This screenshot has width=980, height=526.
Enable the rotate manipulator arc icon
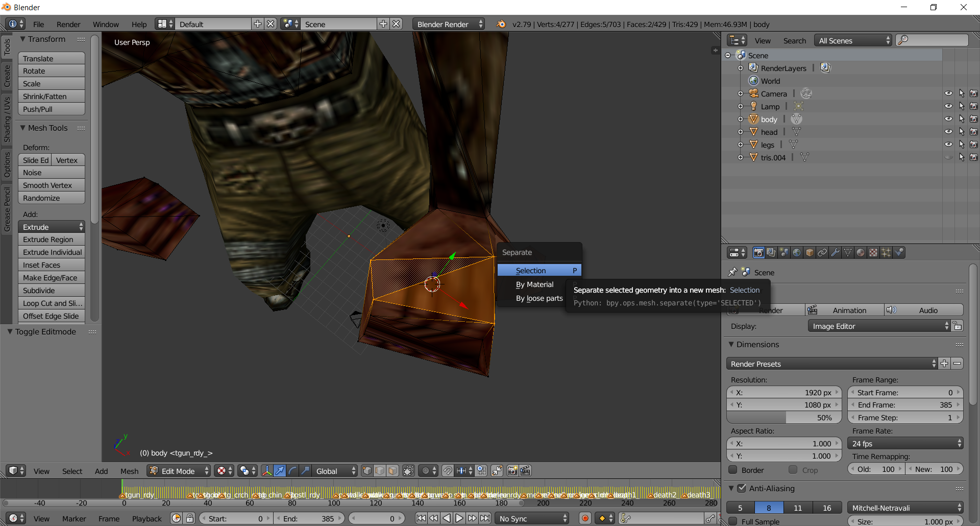point(292,471)
